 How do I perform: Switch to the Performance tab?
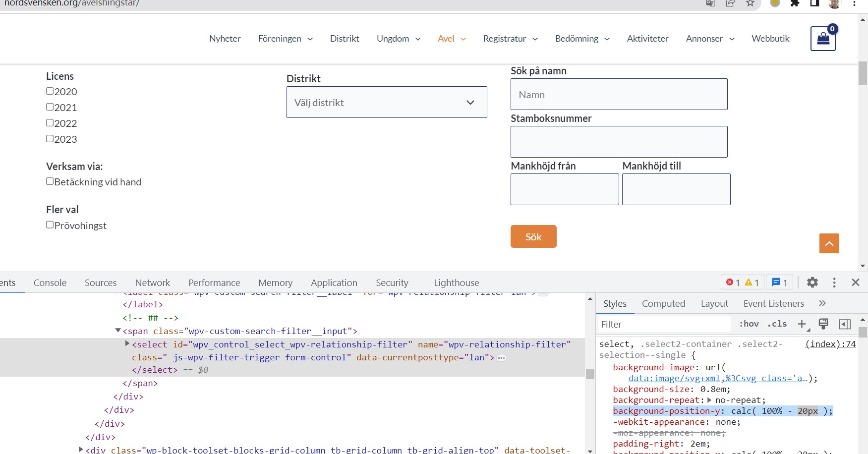pos(214,283)
